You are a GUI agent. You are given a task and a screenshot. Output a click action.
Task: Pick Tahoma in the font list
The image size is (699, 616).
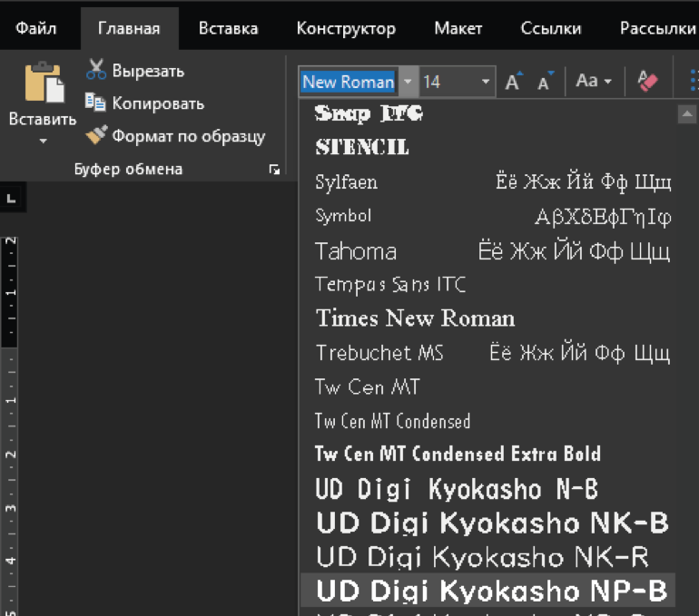click(x=487, y=250)
